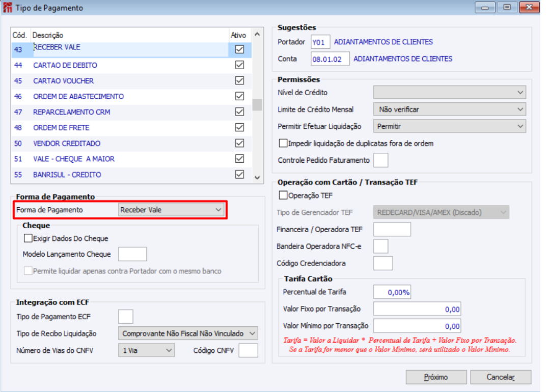Image resolution: width=550 pixels, height=392 pixels.
Task: Select the ORDEM DE ABASTECIMENTO row
Action: 131,96
